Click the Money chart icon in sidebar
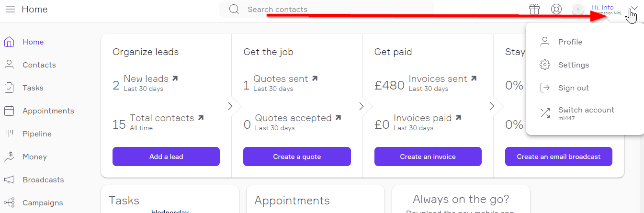The image size is (644, 213). point(9,157)
